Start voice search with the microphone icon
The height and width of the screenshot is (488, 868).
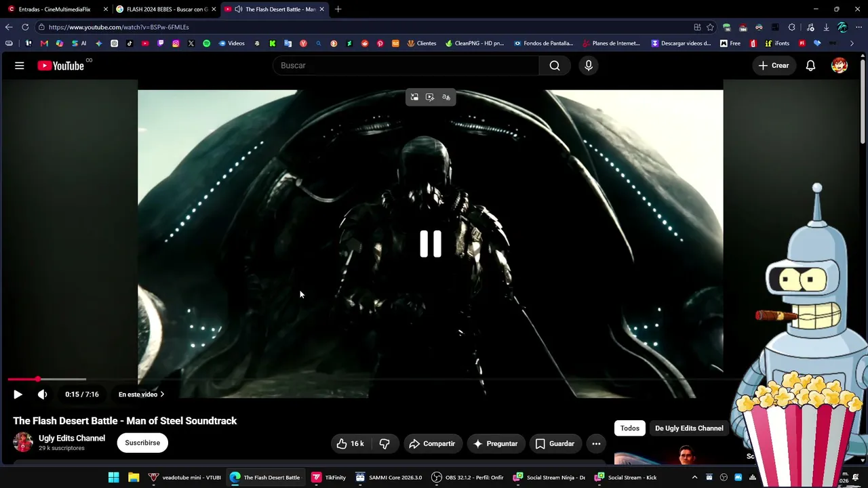pos(589,66)
